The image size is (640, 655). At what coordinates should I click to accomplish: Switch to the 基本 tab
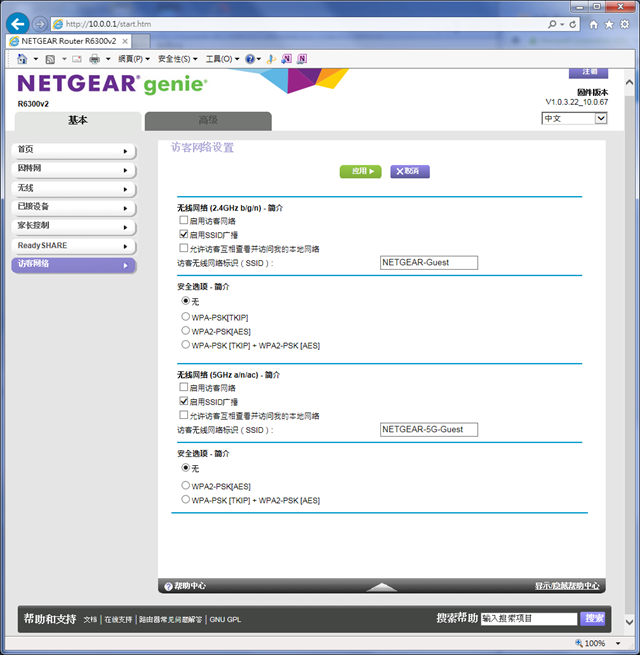[x=78, y=121]
